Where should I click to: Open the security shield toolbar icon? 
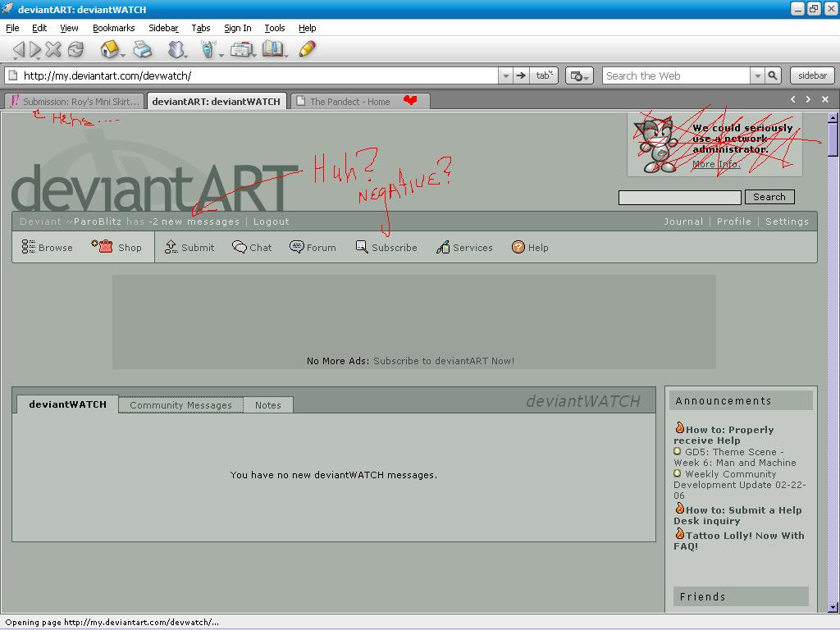pos(176,49)
